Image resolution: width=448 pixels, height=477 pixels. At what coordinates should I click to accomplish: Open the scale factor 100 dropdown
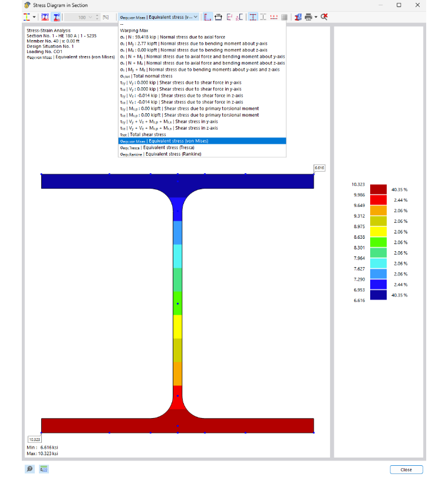[x=90, y=17]
